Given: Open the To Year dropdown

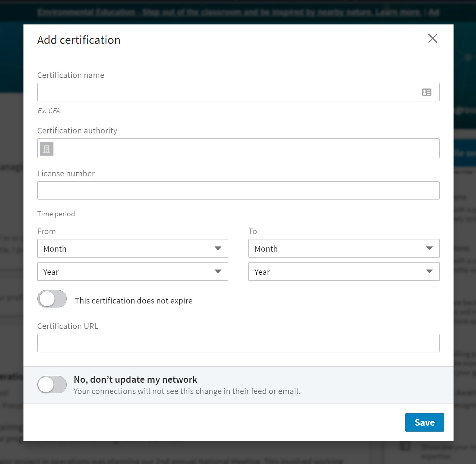Looking at the screenshot, I should 344,271.
